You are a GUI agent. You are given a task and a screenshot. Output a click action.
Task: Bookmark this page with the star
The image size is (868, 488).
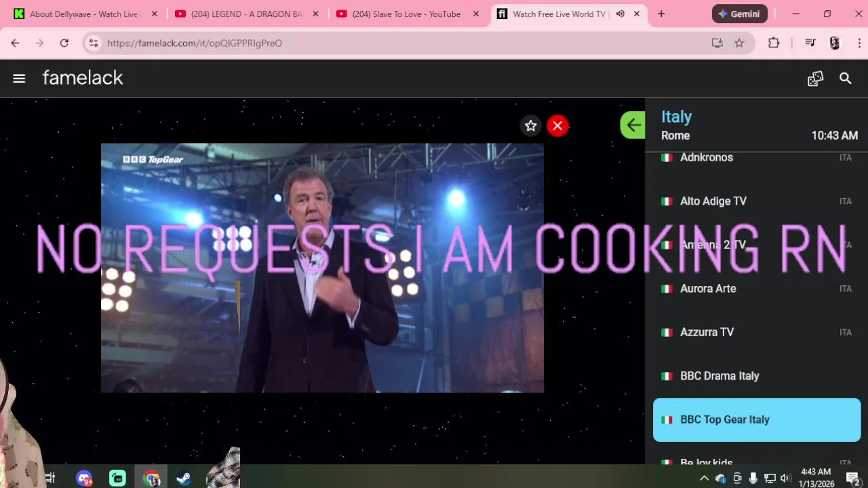(739, 43)
